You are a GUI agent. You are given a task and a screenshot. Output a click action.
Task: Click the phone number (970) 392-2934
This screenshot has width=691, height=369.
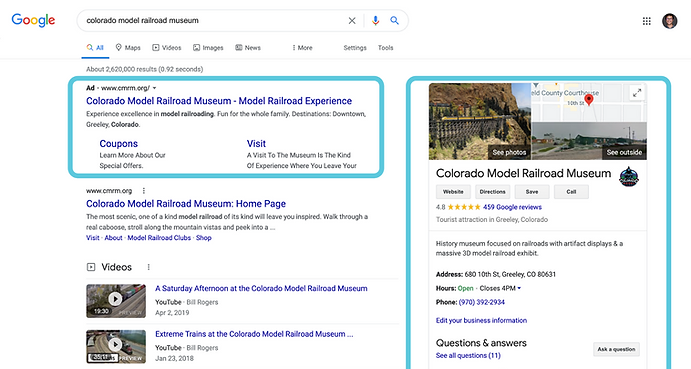(x=482, y=302)
